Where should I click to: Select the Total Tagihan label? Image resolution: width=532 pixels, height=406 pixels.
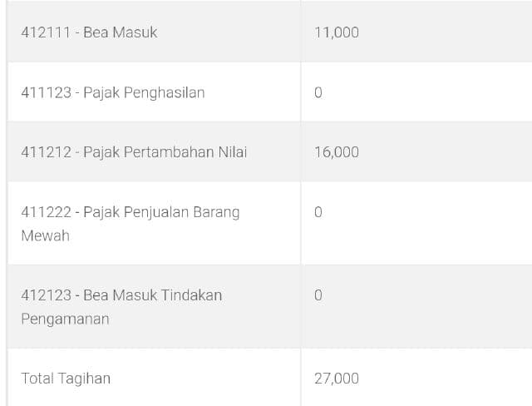[x=66, y=379]
